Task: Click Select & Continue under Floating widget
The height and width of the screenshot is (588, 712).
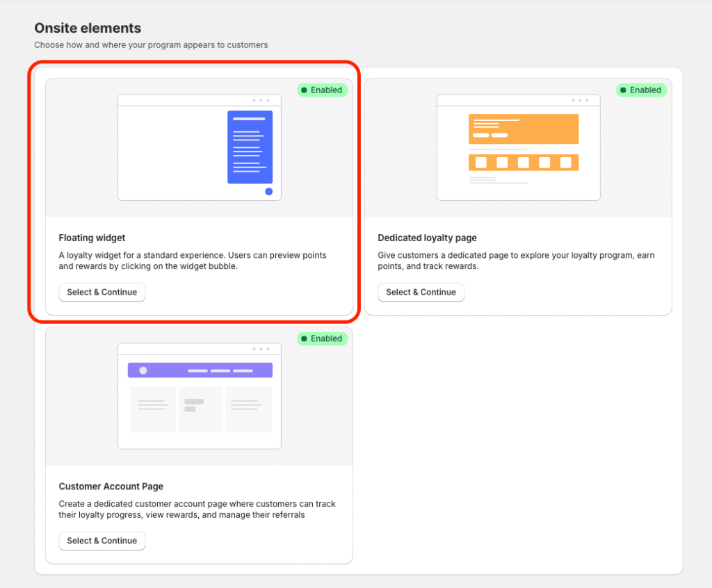Action: coord(102,292)
